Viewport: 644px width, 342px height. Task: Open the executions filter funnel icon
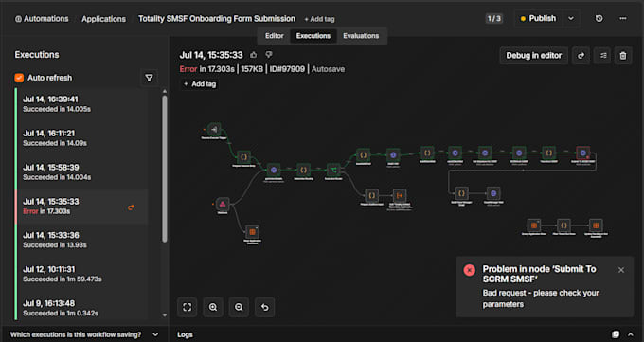click(149, 78)
